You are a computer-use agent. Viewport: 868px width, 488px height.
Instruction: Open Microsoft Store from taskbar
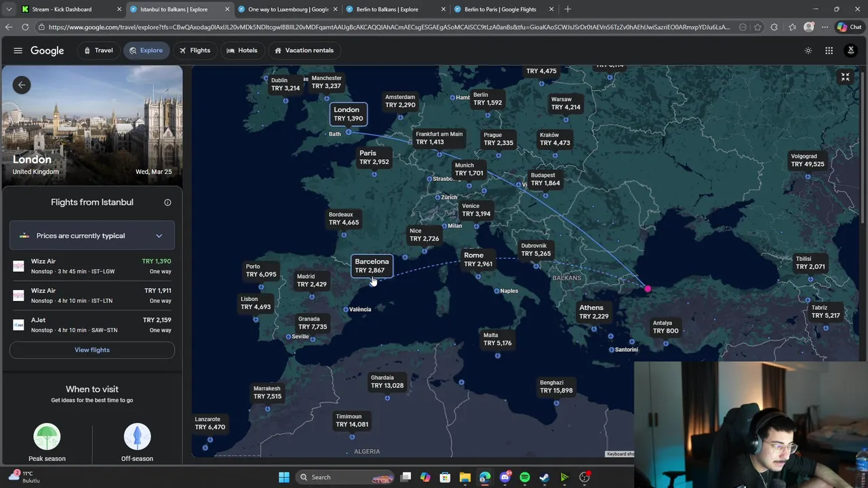point(445,477)
